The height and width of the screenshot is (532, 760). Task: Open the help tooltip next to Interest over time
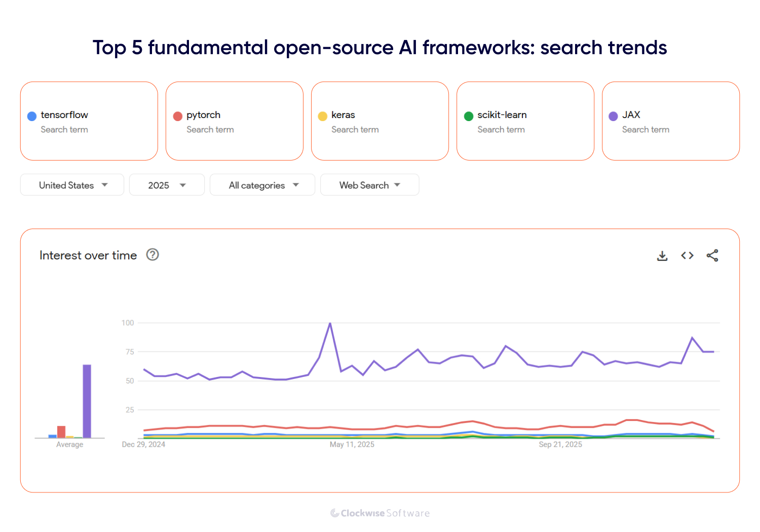click(152, 255)
